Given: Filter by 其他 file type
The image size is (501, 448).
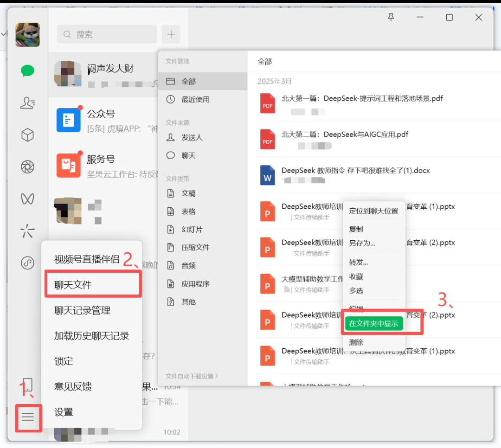Looking at the screenshot, I should pos(203,301).
